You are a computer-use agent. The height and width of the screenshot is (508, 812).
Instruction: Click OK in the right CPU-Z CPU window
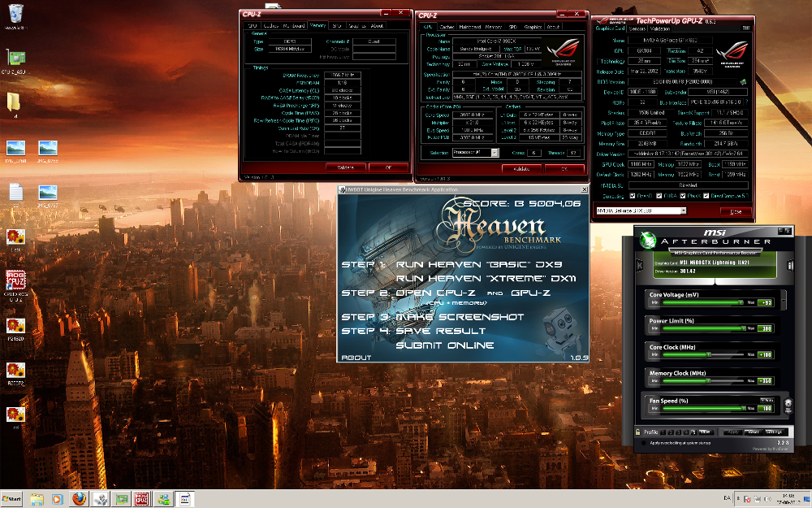tap(565, 169)
